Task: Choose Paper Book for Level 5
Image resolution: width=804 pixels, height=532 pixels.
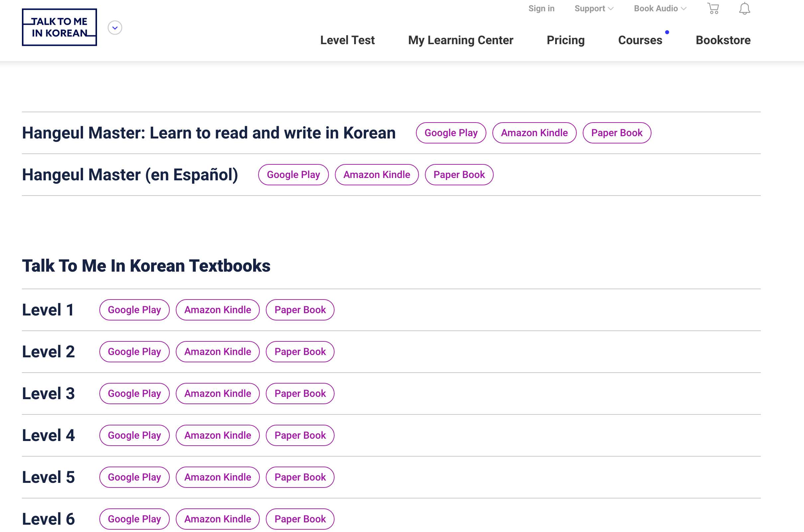Action: (x=300, y=477)
